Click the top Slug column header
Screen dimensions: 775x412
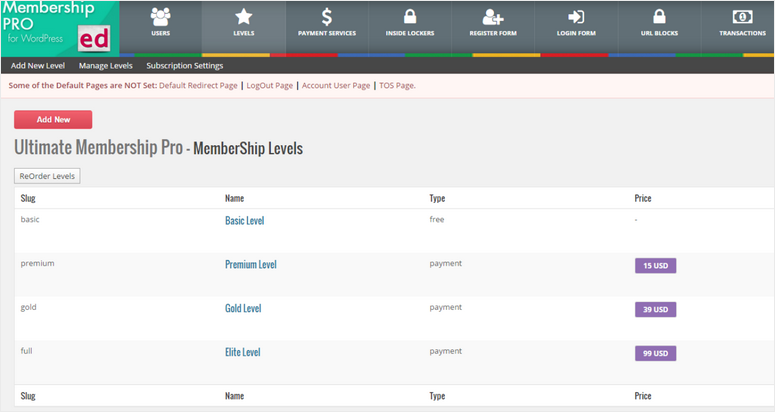28,198
